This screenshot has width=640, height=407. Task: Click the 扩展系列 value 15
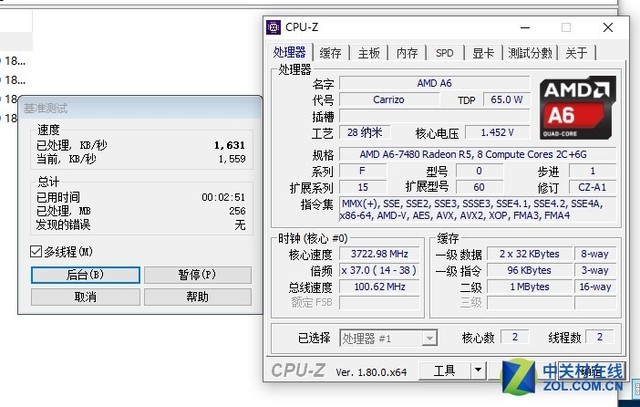click(362, 187)
